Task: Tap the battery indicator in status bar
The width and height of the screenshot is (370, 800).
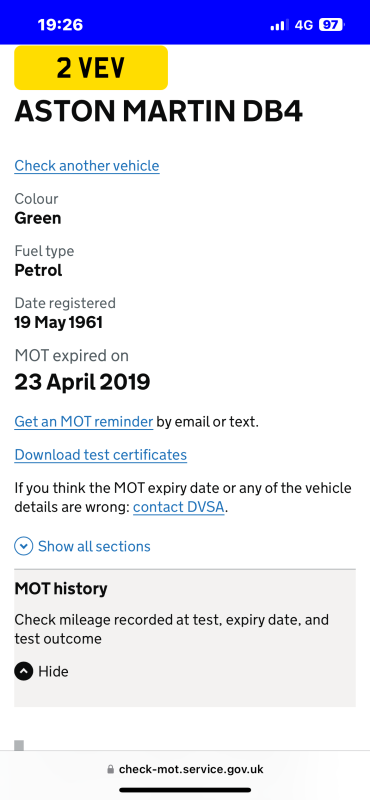Action: pyautogui.click(x=332, y=24)
